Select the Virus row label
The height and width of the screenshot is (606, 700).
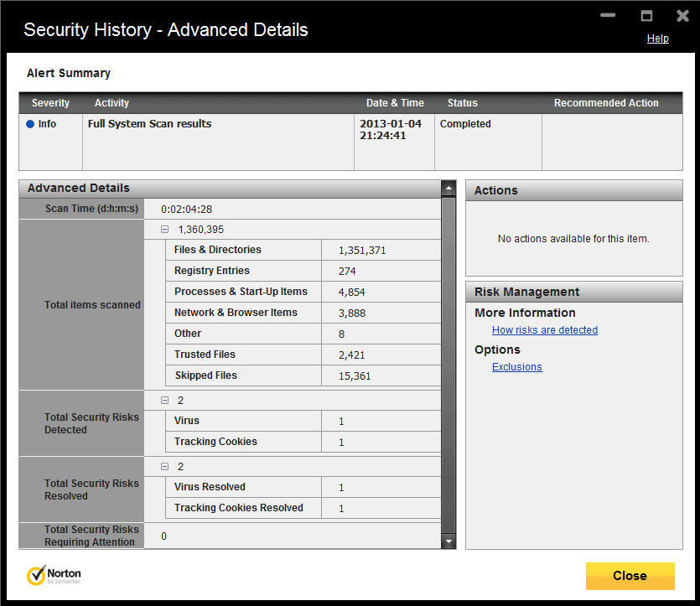[187, 421]
